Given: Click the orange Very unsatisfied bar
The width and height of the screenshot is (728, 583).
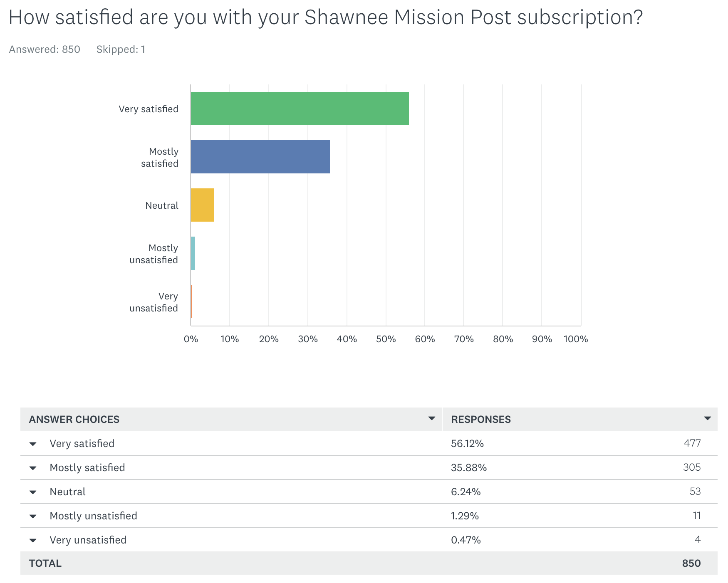Looking at the screenshot, I should [191, 301].
